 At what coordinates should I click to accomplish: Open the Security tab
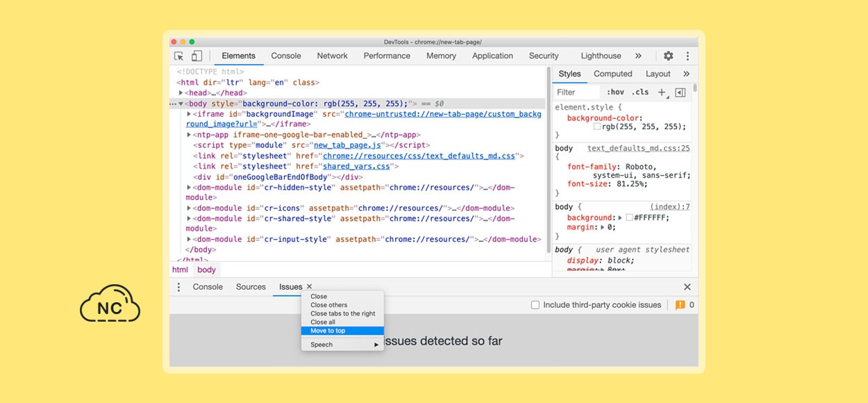(x=544, y=56)
